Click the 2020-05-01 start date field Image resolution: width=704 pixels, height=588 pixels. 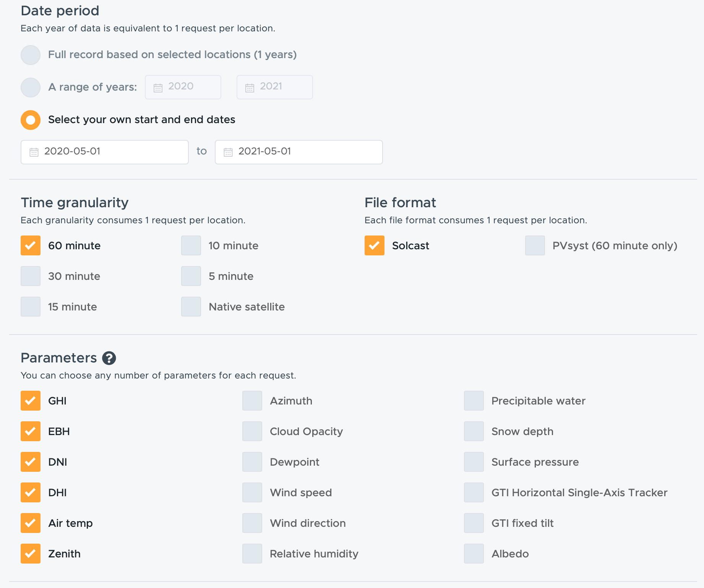pyautogui.click(x=105, y=152)
